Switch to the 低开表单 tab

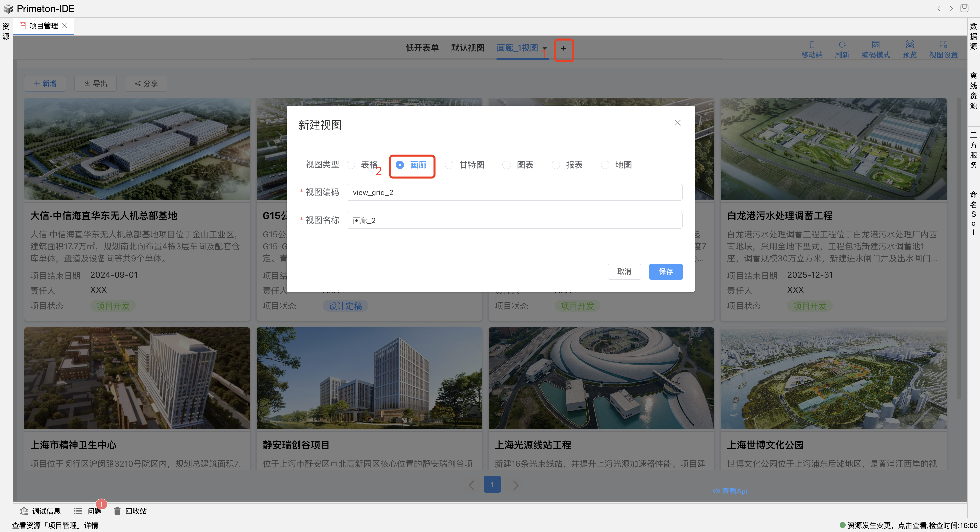coord(422,48)
